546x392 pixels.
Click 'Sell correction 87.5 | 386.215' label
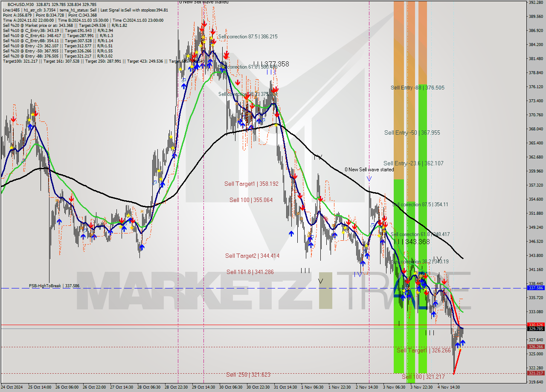(248, 37)
